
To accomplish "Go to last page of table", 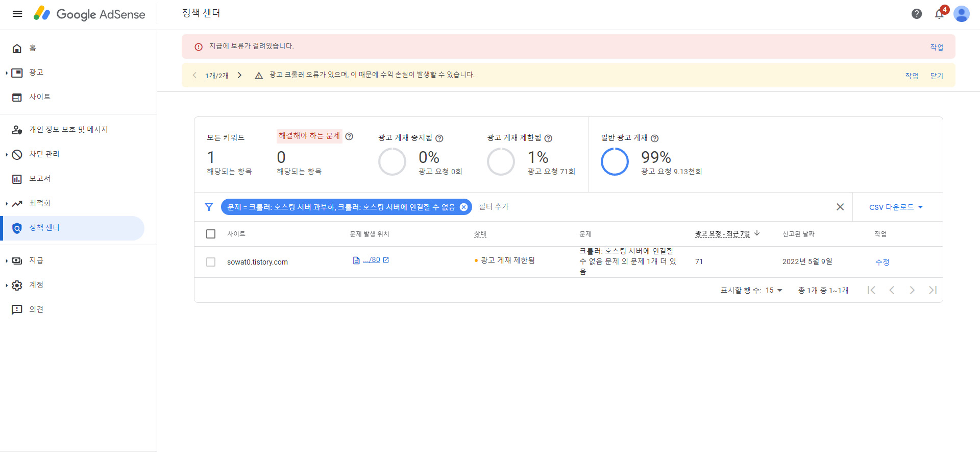I will point(933,290).
